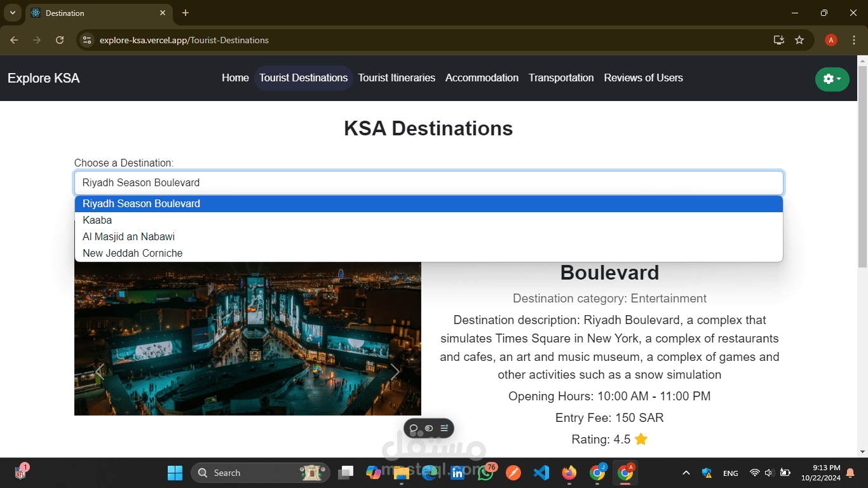Click the KSA Destinations heading

coord(428,128)
